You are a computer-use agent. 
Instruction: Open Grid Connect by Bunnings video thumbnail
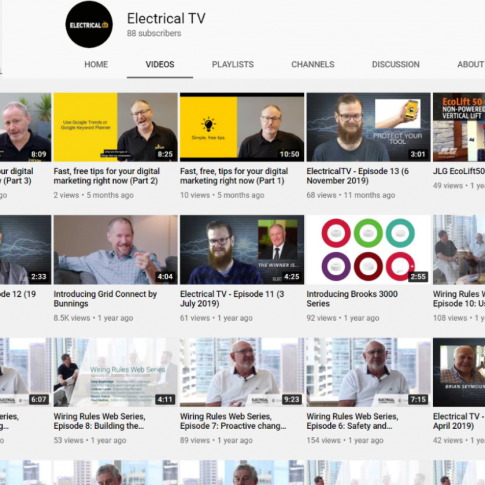click(116, 250)
